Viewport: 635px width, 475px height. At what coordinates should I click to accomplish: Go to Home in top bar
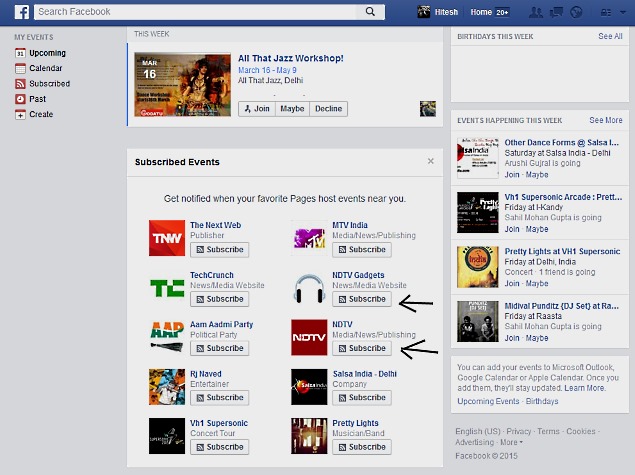point(481,12)
